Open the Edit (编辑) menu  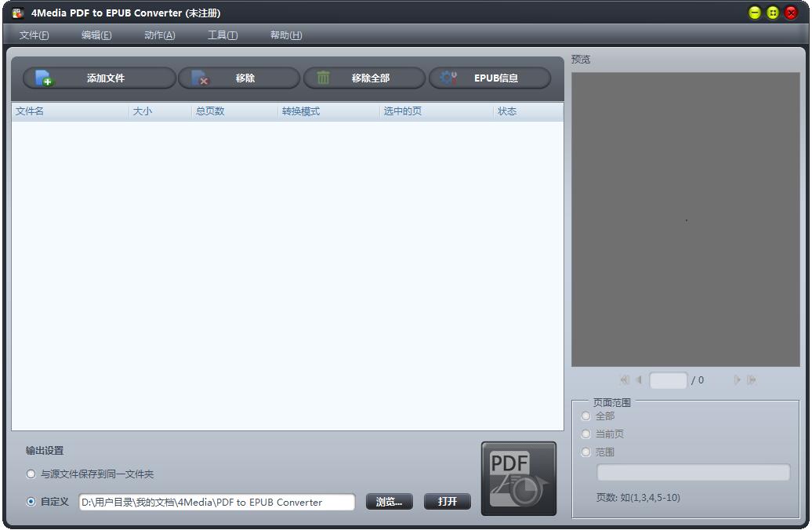click(x=96, y=35)
